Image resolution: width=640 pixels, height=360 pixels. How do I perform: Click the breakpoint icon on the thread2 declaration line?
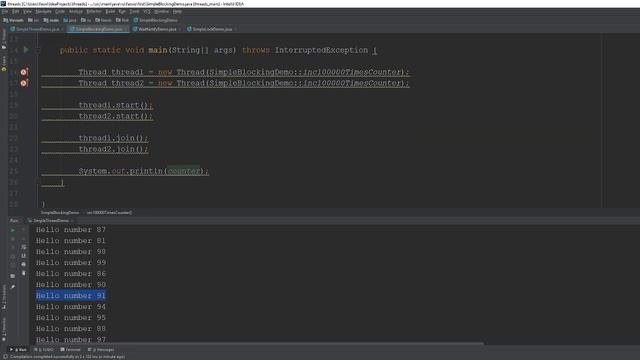tap(24, 83)
